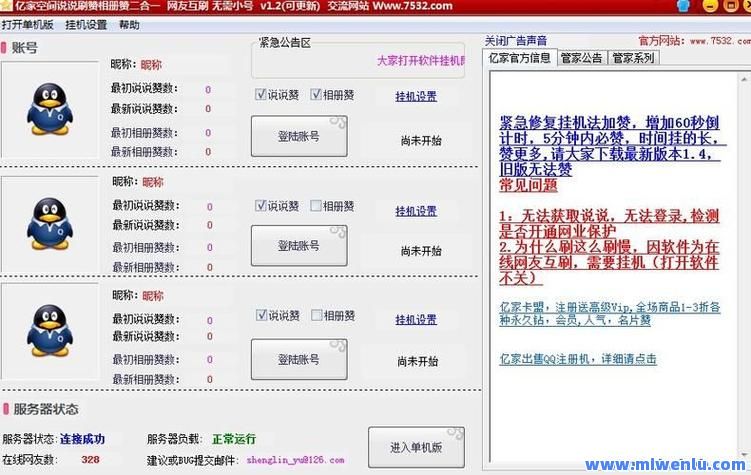Open the 挂机设置 menu in menu bar
Image resolution: width=751 pixels, height=475 pixels.
point(86,25)
